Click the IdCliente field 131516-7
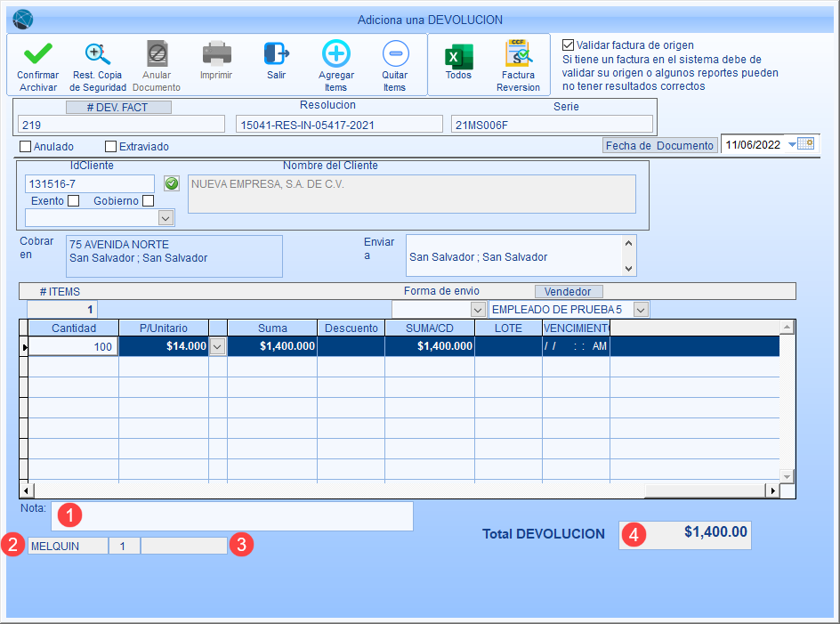This screenshot has height=624, width=840. pyautogui.click(x=90, y=184)
